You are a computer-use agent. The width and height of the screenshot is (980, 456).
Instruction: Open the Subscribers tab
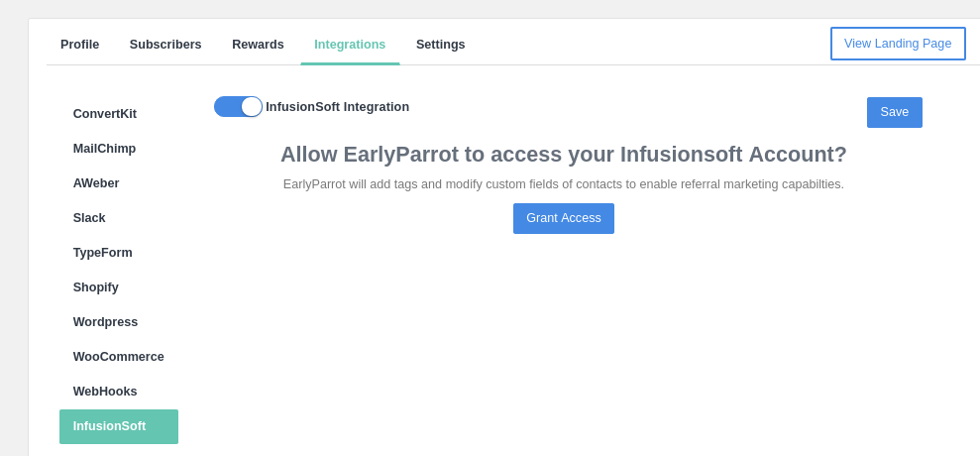pos(165,45)
